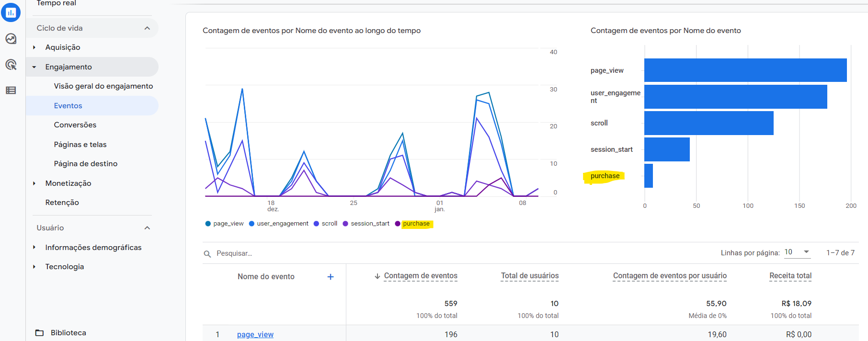Toggle the scroll legend series
Viewport: 868px width, 341px height.
(x=325, y=224)
